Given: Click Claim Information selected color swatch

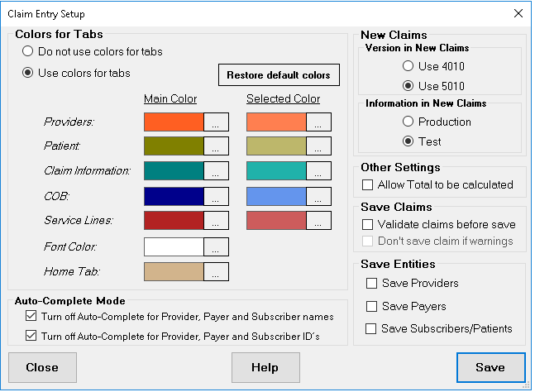Looking at the screenshot, I should tap(276, 170).
